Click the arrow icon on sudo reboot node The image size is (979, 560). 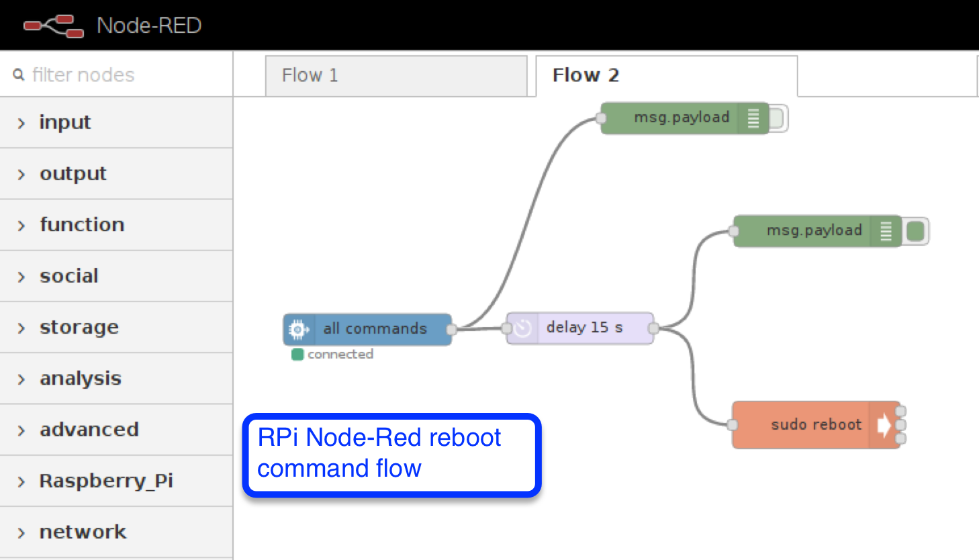[884, 425]
